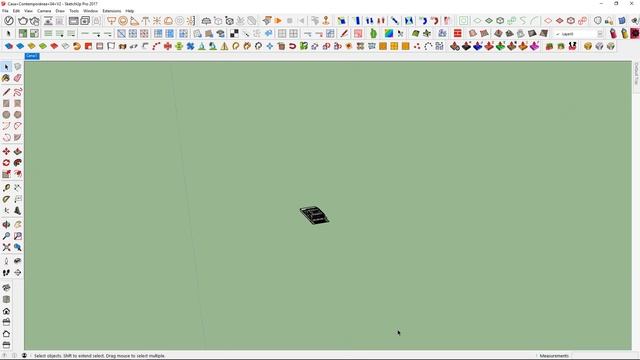Choose the Eraser tool

(18, 78)
